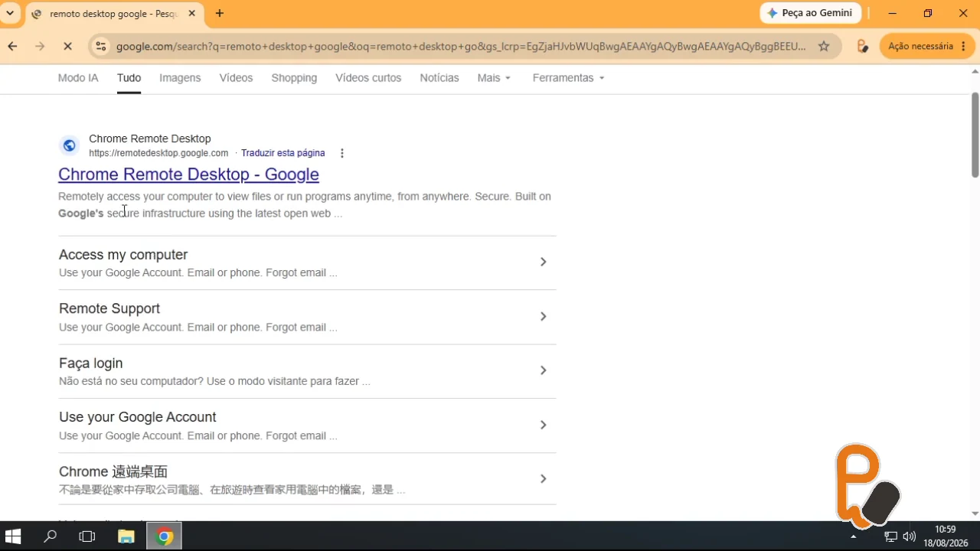The width and height of the screenshot is (980, 551).
Task: Open a new browser tab
Action: point(220,13)
